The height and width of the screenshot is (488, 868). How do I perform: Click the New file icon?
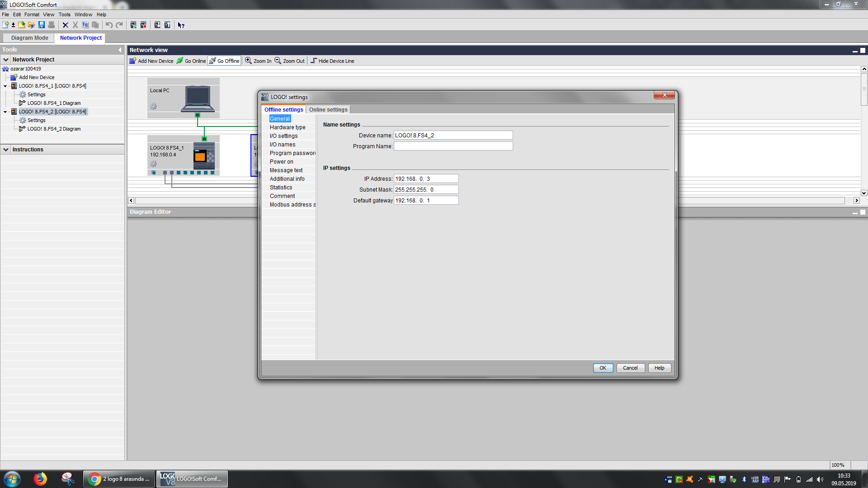pyautogui.click(x=5, y=25)
